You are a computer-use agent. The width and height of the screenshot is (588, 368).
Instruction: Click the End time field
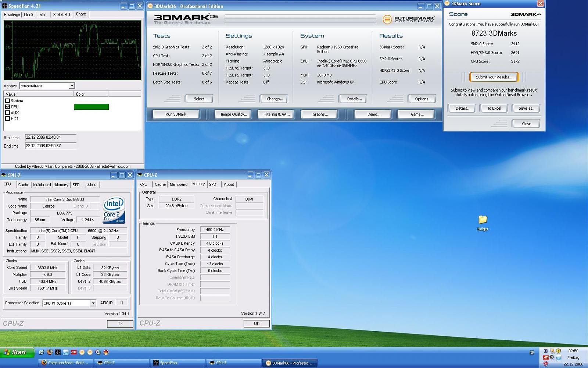(51, 146)
